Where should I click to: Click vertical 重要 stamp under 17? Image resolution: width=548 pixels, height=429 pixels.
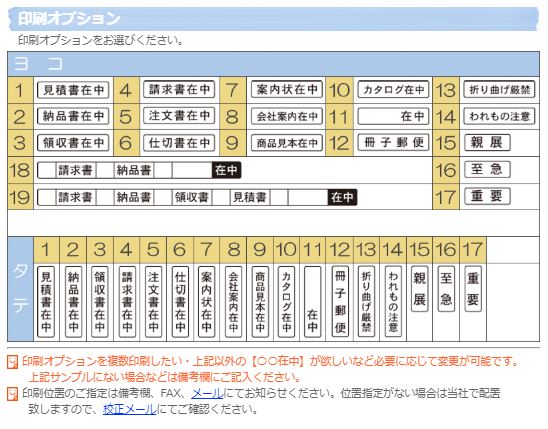pyautogui.click(x=473, y=289)
